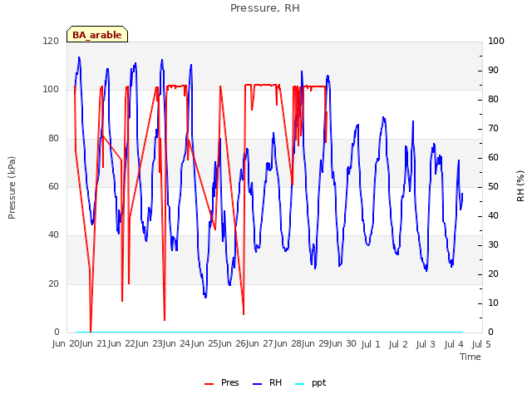Screen dimensions: 532x399
Task: Click the Jul 3 x-axis tick label
Action: (426, 344)
